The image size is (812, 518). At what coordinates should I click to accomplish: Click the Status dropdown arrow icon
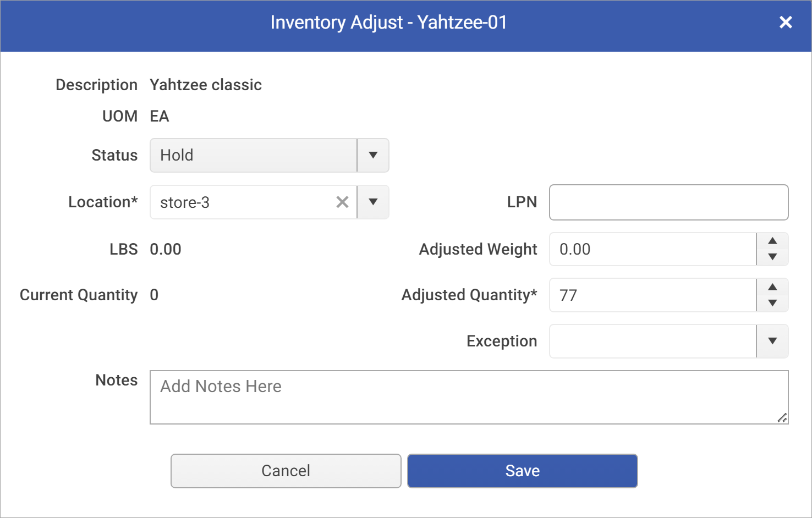[x=373, y=156]
